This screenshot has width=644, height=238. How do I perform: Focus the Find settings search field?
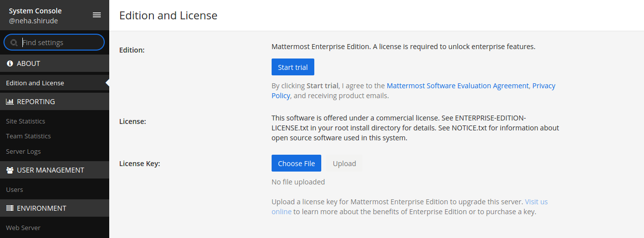(54, 43)
